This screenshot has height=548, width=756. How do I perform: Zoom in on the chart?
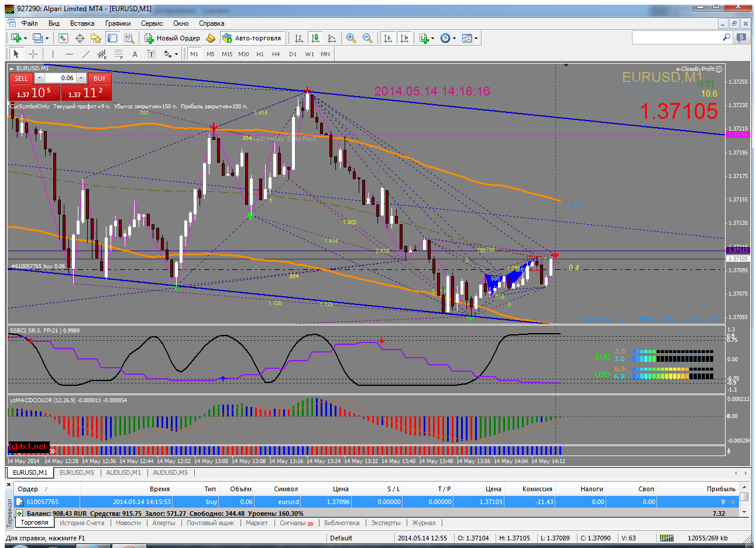tap(351, 38)
